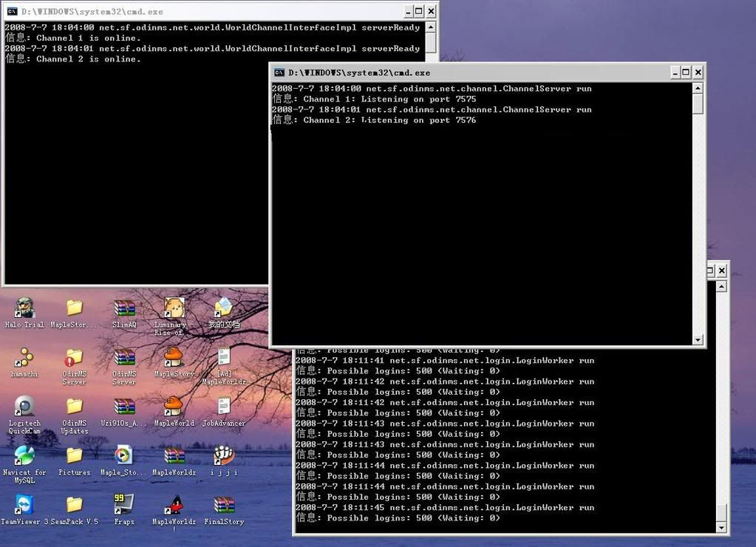The image size is (756, 547).
Task: Open the JobAdvancer text file
Action: pyautogui.click(x=223, y=407)
